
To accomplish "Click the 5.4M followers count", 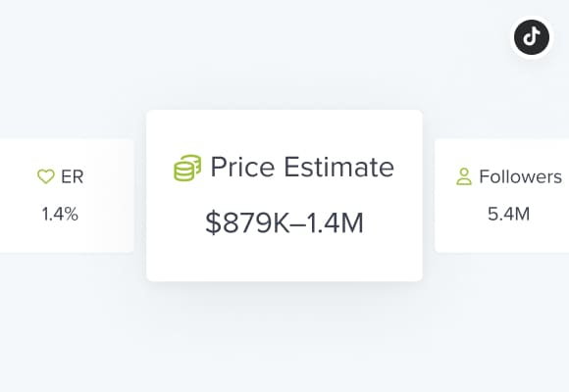I will point(508,214).
